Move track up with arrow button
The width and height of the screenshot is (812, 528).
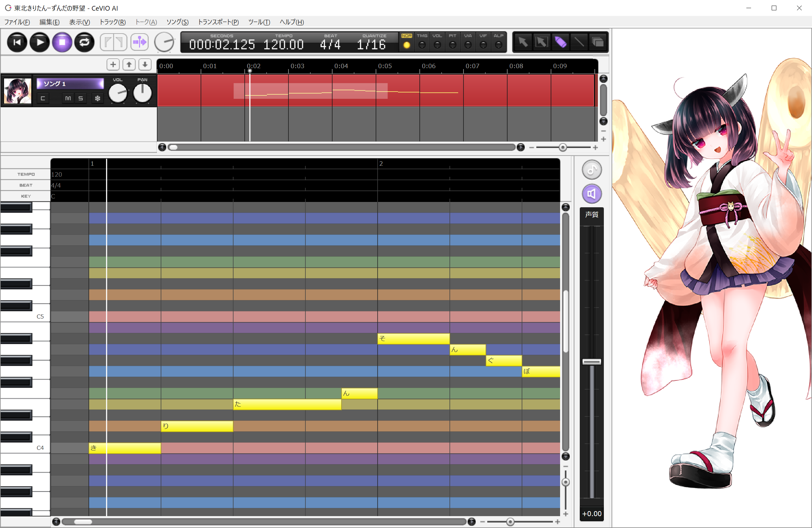(x=129, y=64)
